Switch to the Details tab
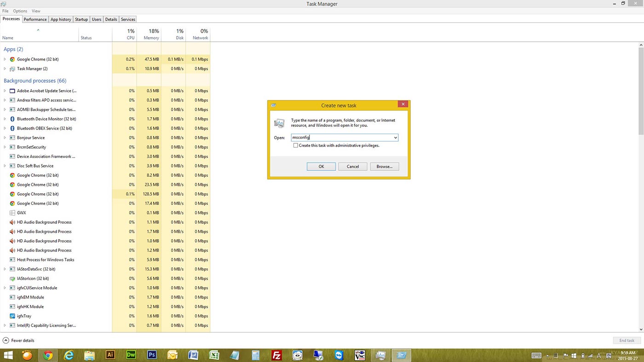 click(111, 19)
